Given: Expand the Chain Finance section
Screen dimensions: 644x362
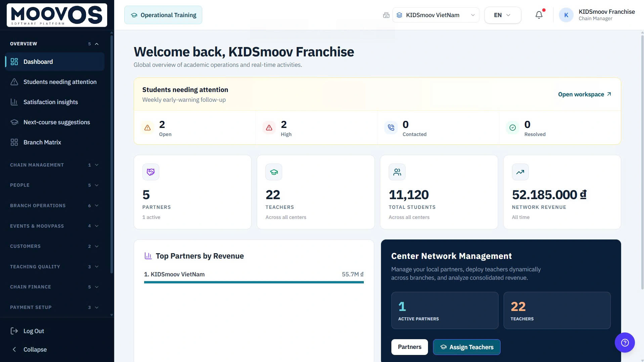Looking at the screenshot, I should tap(54, 287).
